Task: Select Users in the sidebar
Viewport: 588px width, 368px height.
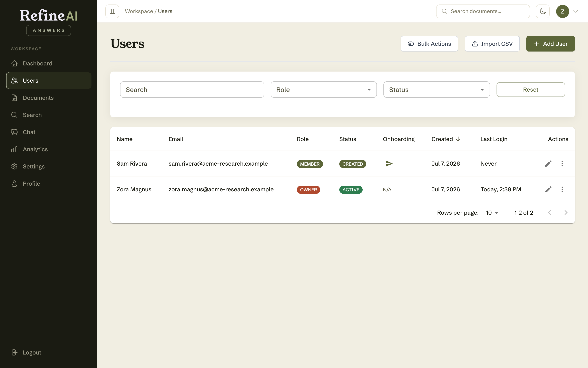Action: pos(49,81)
